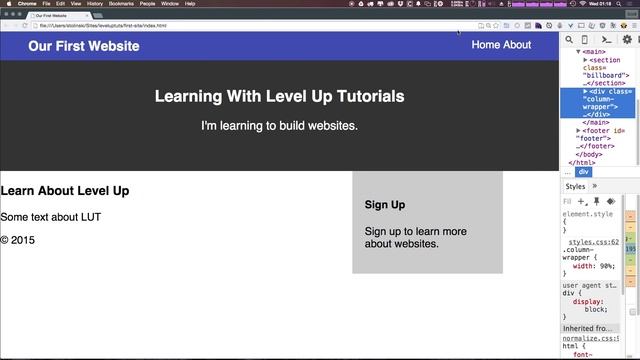Image resolution: width=640 pixels, height=360 pixels.
Task: Open the History menu
Action: (95, 4)
